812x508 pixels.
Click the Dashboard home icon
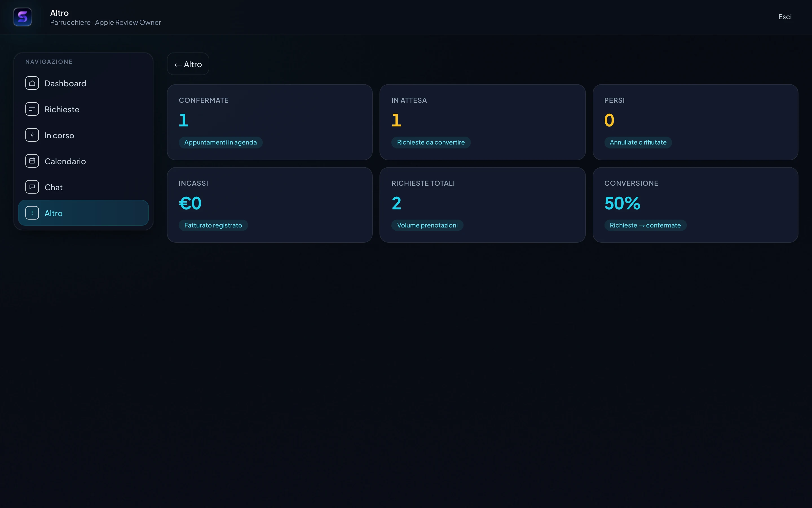(x=32, y=83)
